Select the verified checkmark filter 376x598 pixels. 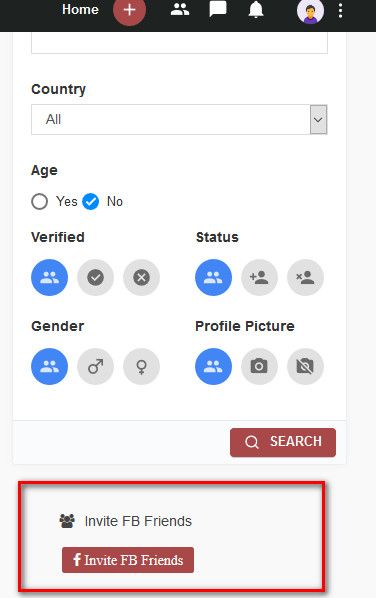pyautogui.click(x=95, y=278)
